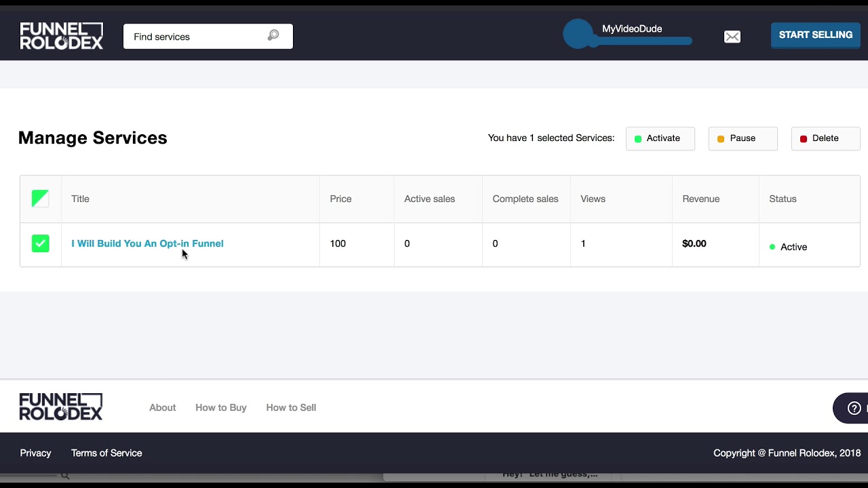Open the How to Sell link

(291, 407)
